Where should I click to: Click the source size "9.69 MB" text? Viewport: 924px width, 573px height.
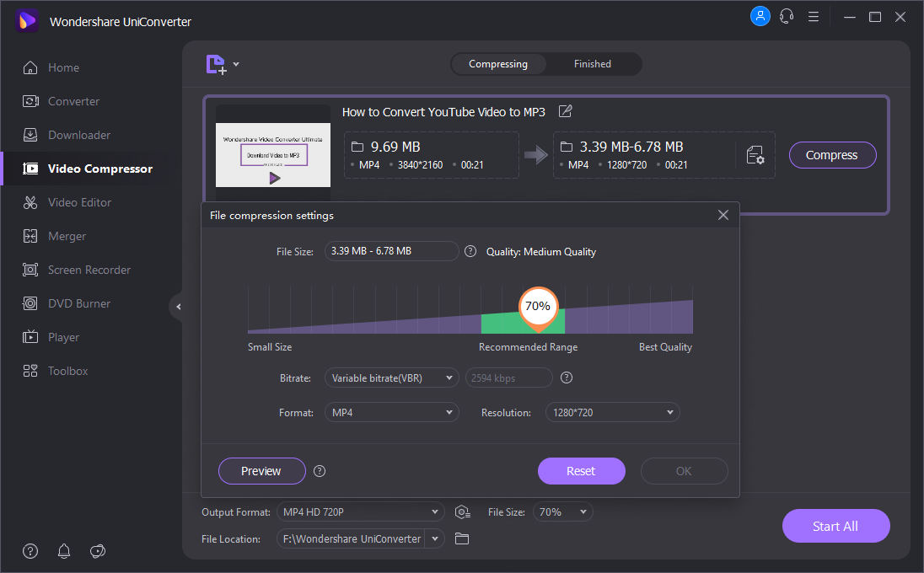[395, 147]
